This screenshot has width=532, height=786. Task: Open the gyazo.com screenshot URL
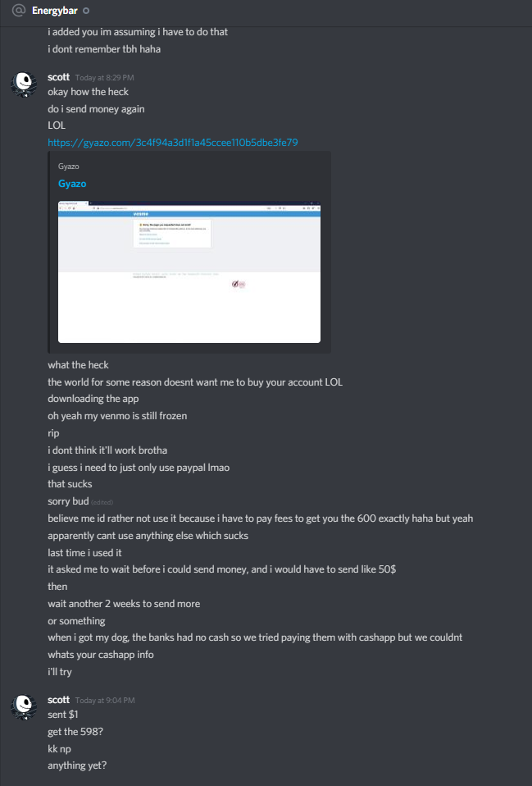point(173,143)
